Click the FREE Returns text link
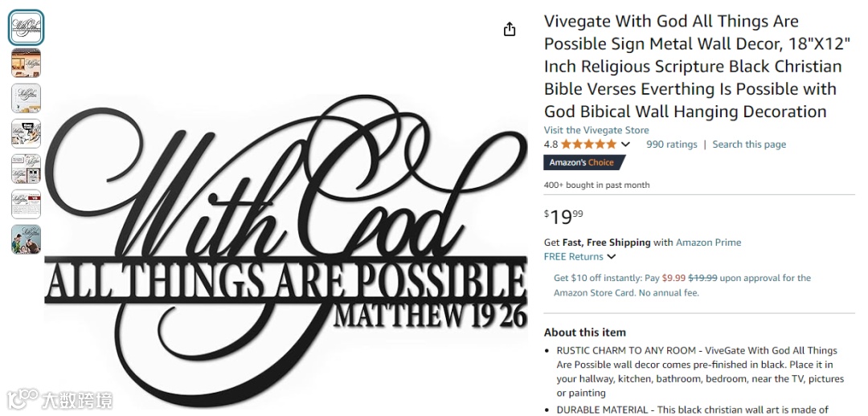 pos(574,257)
